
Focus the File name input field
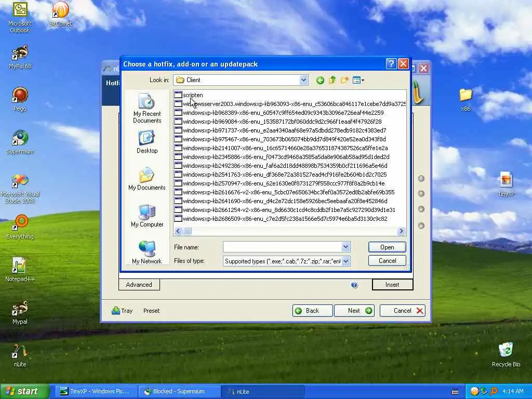(282, 247)
